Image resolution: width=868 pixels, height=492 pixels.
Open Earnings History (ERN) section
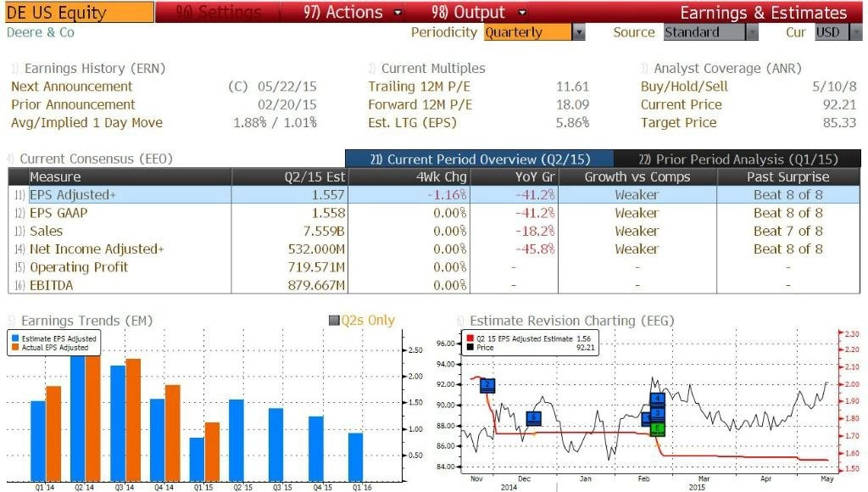click(x=95, y=68)
